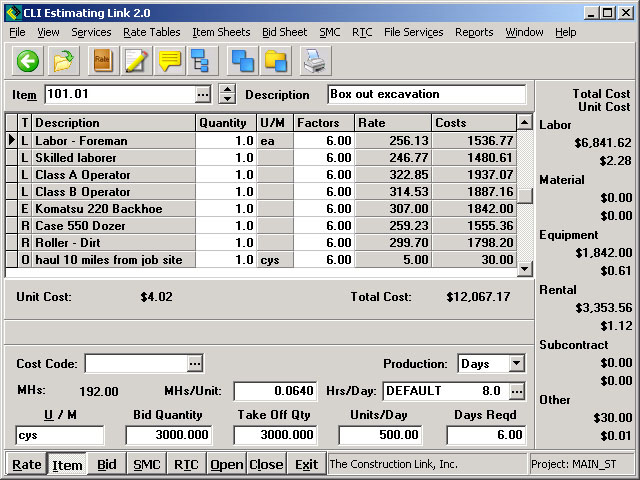Open the Production type dropdown
The width and height of the screenshot is (640, 480).
[516, 364]
